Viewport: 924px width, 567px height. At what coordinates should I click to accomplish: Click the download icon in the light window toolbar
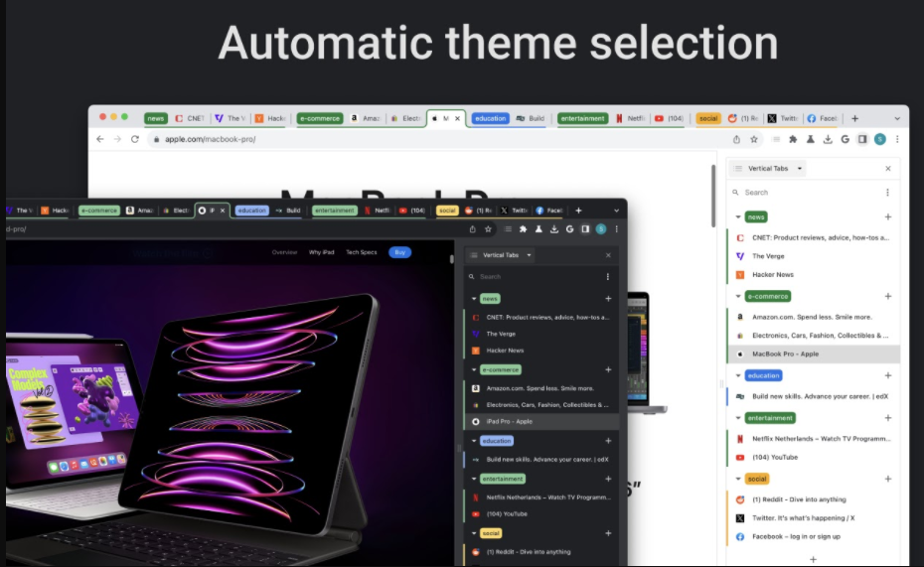(828, 140)
